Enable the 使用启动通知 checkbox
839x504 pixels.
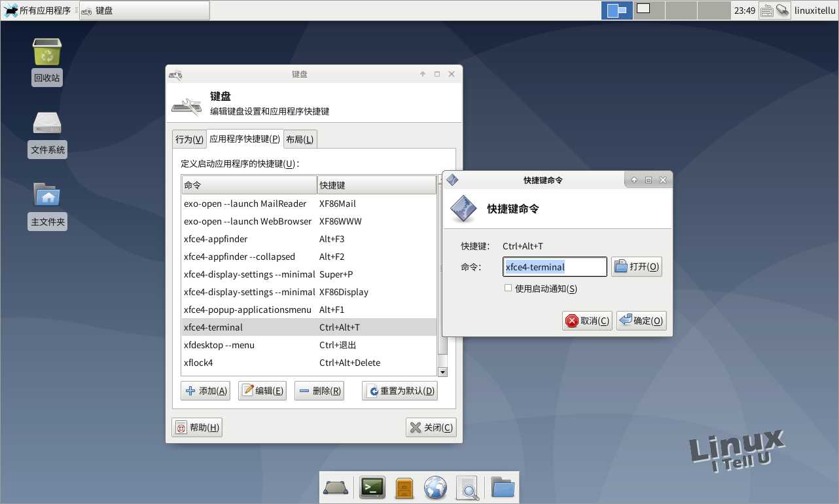point(508,288)
